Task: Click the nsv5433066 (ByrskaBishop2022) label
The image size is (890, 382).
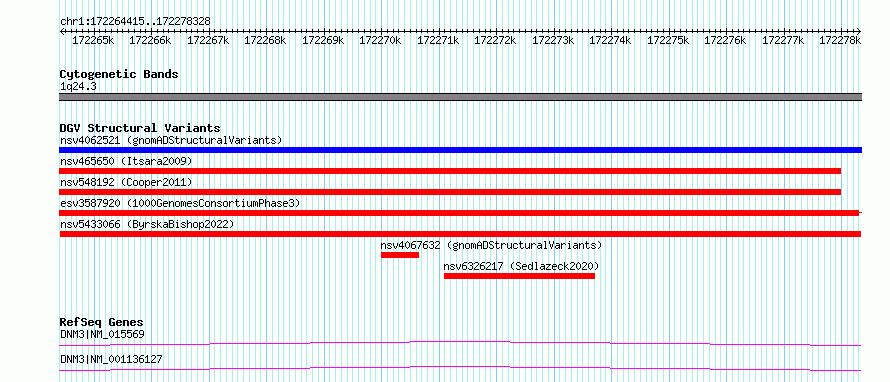Action: tap(147, 224)
